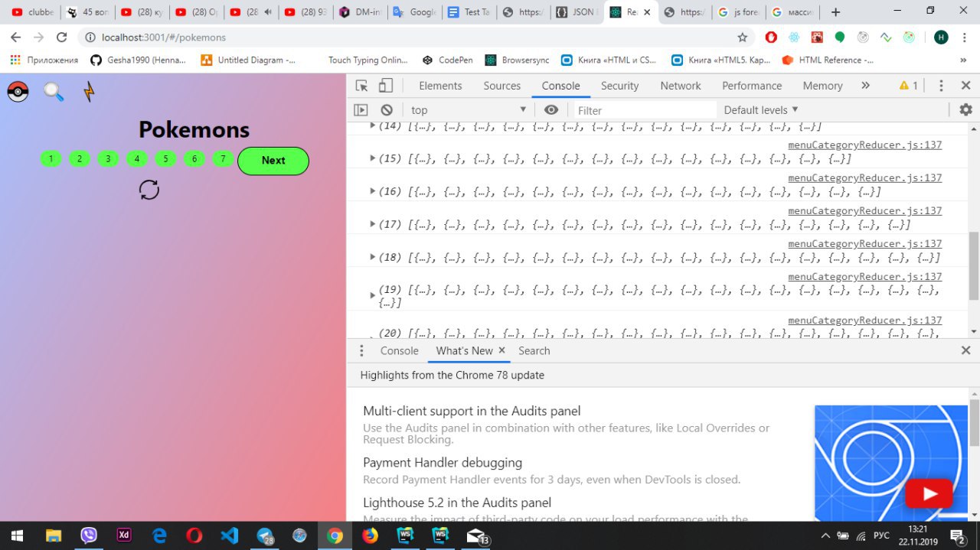Bookmark this page with the star
980x550 pixels.
coord(742,37)
